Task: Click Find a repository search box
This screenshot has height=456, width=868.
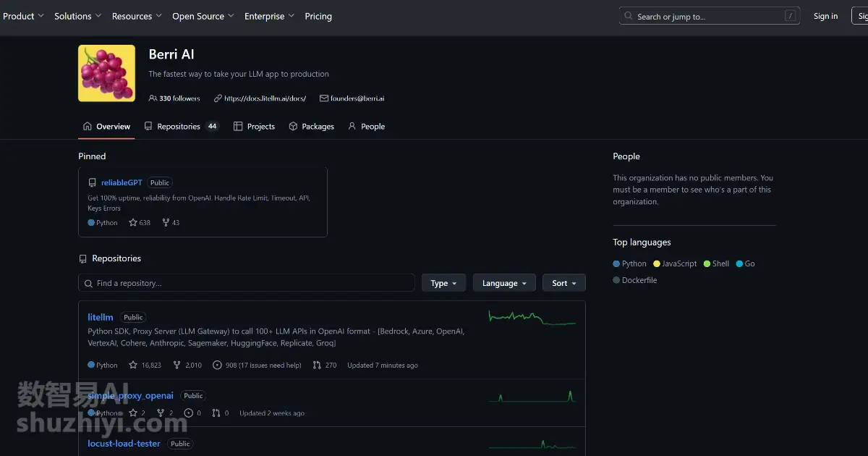Action: 246,283
